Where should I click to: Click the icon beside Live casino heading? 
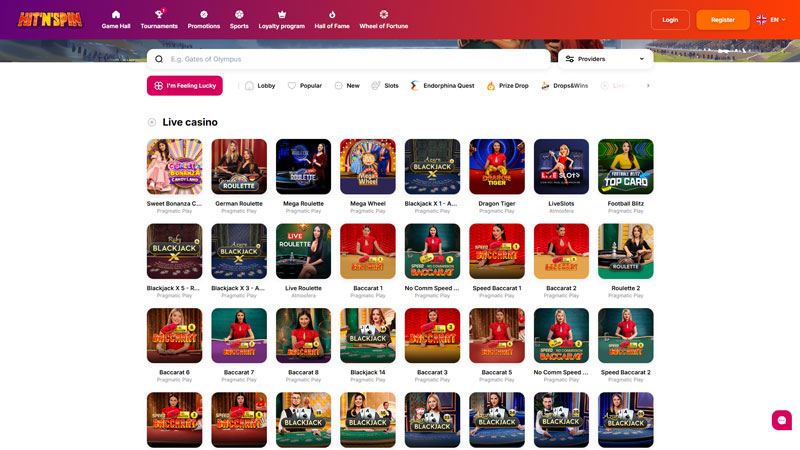tap(152, 122)
